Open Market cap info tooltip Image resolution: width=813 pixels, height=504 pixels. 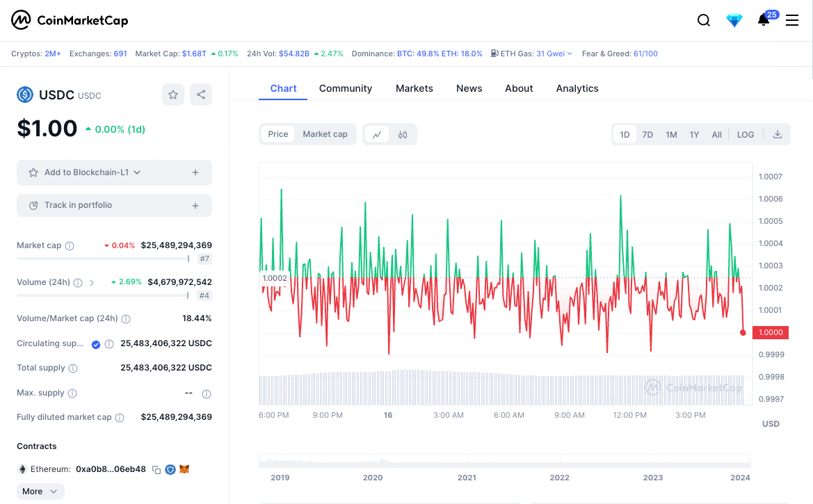[70, 246]
